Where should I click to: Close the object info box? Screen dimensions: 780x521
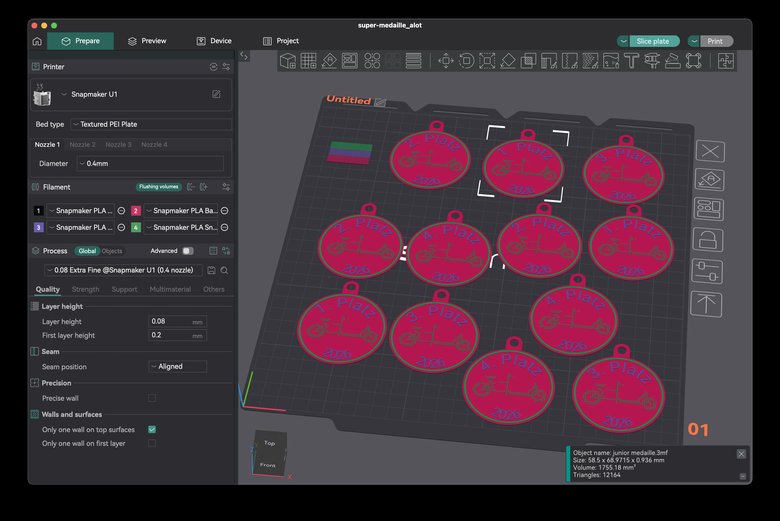(x=741, y=454)
